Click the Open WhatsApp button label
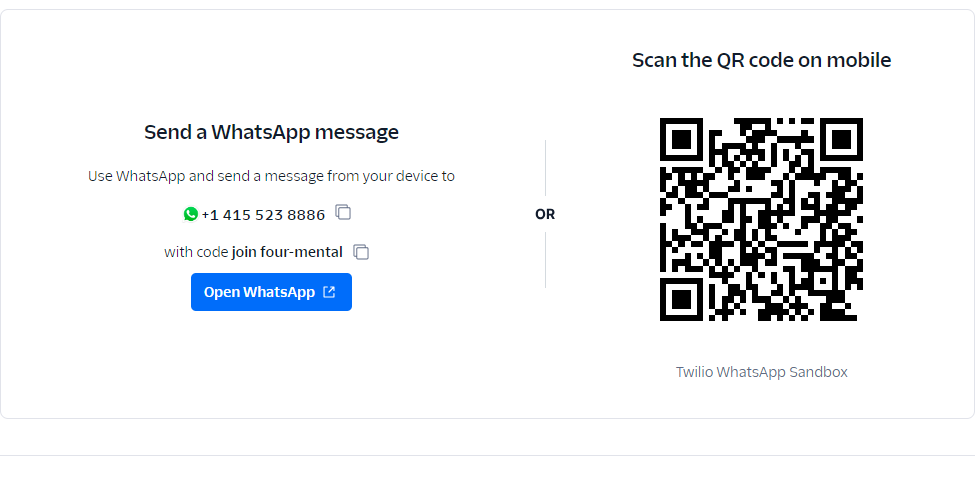This screenshot has width=975, height=485. 259,292
